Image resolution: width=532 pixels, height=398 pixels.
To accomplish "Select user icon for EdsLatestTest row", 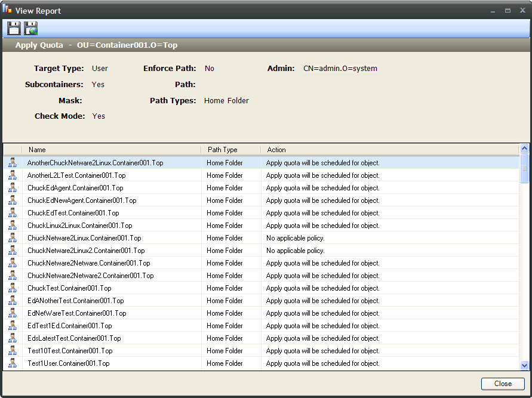I will coord(13,338).
